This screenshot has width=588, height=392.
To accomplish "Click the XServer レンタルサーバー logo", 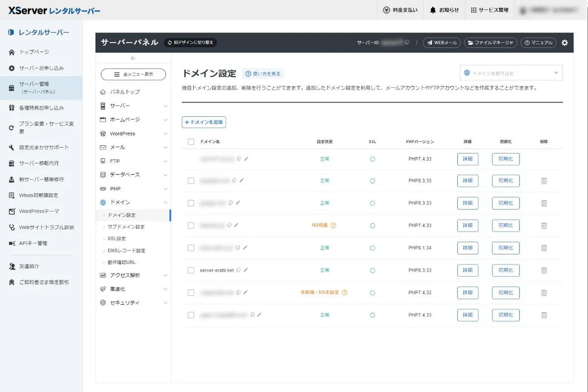I will [x=54, y=10].
